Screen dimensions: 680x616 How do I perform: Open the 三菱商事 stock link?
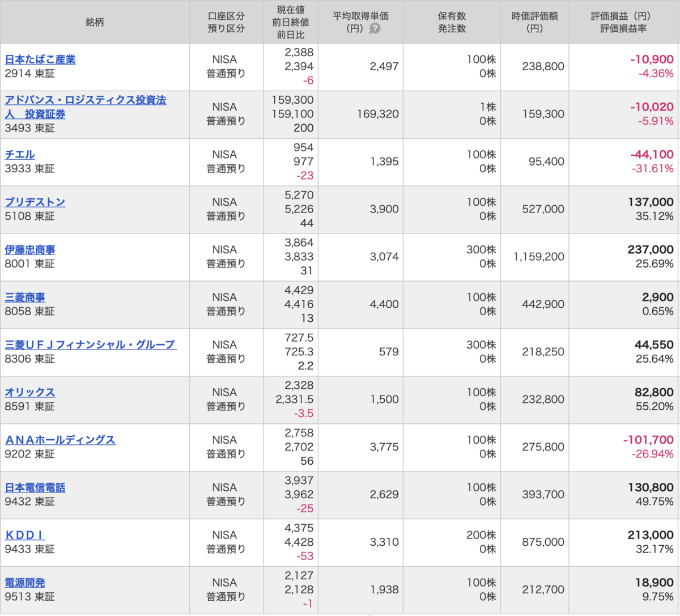click(25, 298)
